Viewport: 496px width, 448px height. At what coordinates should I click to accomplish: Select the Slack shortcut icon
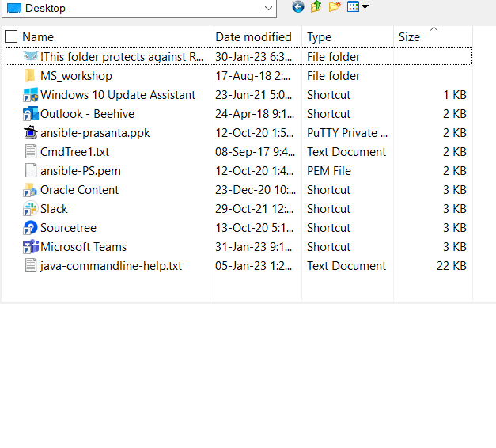pos(31,209)
